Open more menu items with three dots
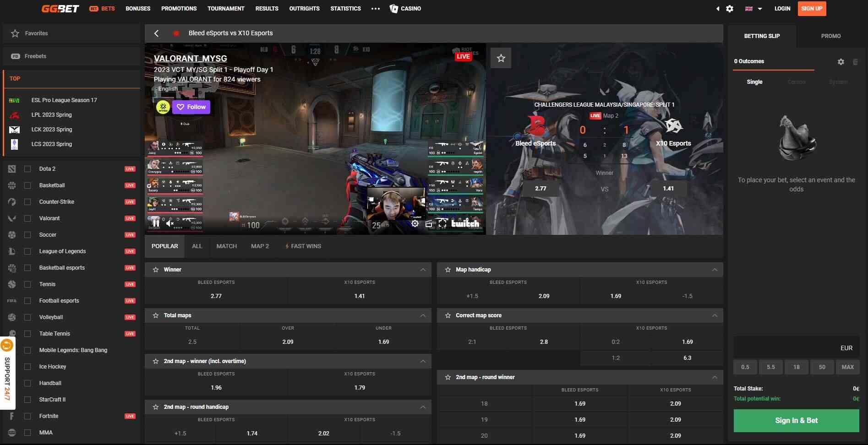Viewport: 868px width, 445px height. [376, 9]
